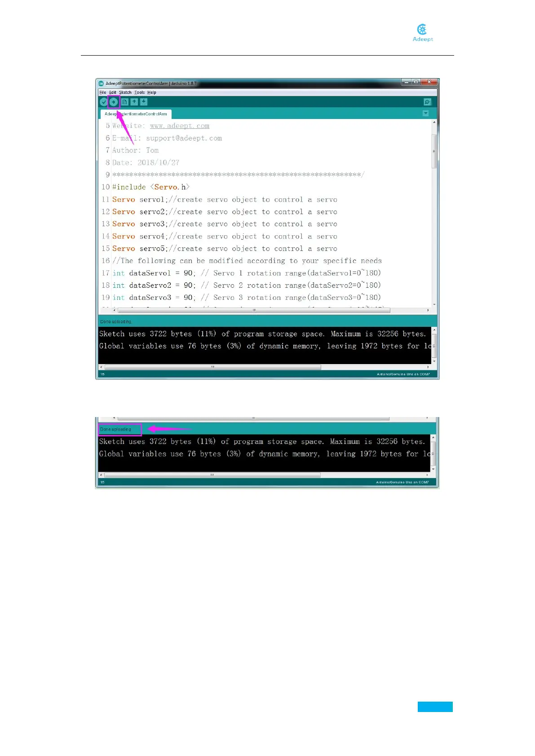
Task: Click the 'Servo servo5;' declaration line
Action: pyautogui.click(x=225, y=248)
